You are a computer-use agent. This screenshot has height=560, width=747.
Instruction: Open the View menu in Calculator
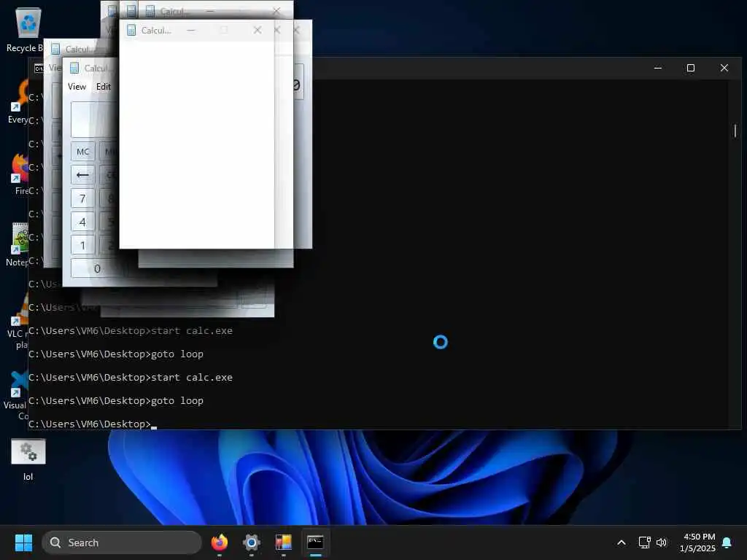[x=77, y=87]
